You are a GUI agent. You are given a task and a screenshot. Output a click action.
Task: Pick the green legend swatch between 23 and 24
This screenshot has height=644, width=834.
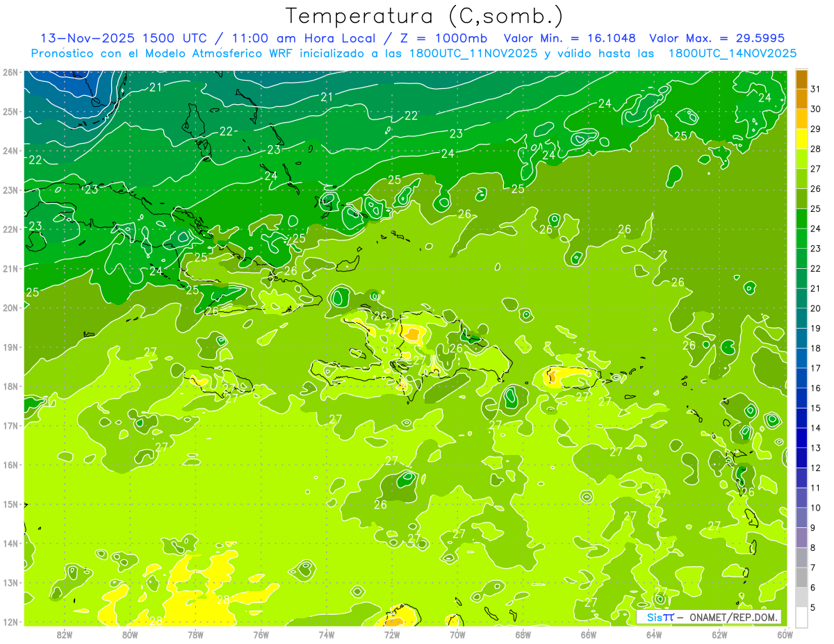(x=801, y=238)
